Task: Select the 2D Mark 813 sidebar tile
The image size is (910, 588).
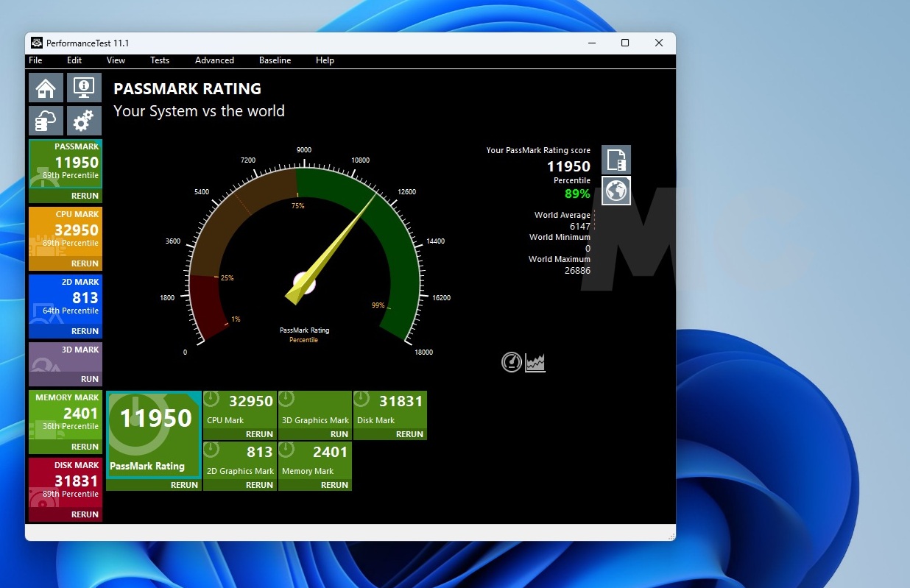Action: pyautogui.click(x=66, y=300)
